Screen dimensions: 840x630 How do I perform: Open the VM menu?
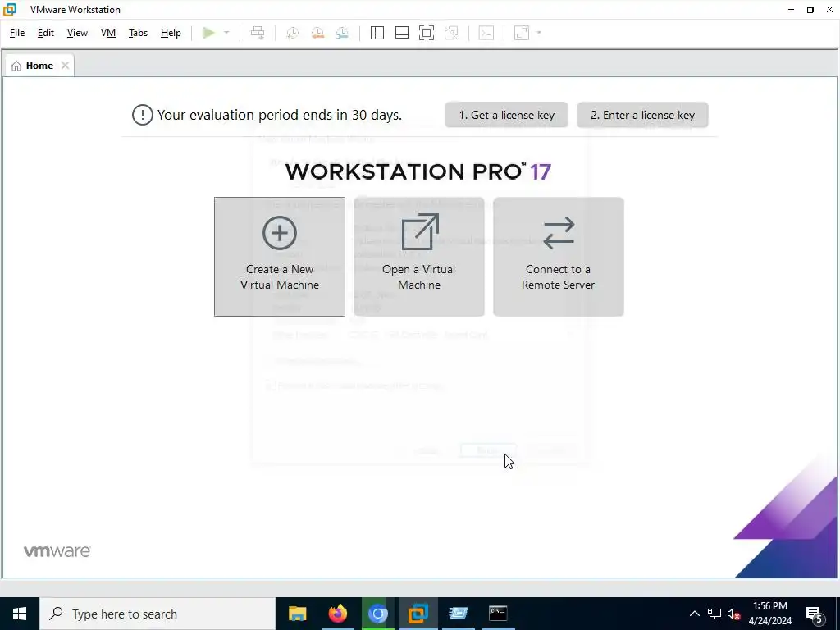[108, 33]
